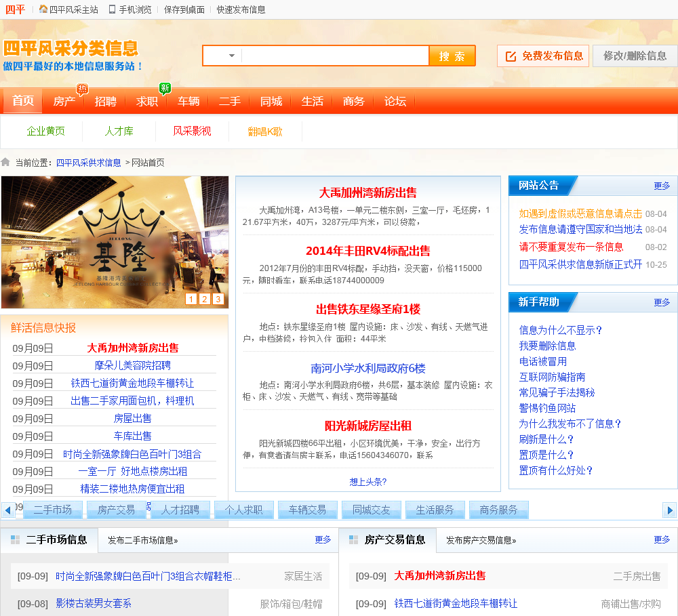678x616 pixels.
Task: Open help item 置顶有什么好处?
Action: point(556,470)
